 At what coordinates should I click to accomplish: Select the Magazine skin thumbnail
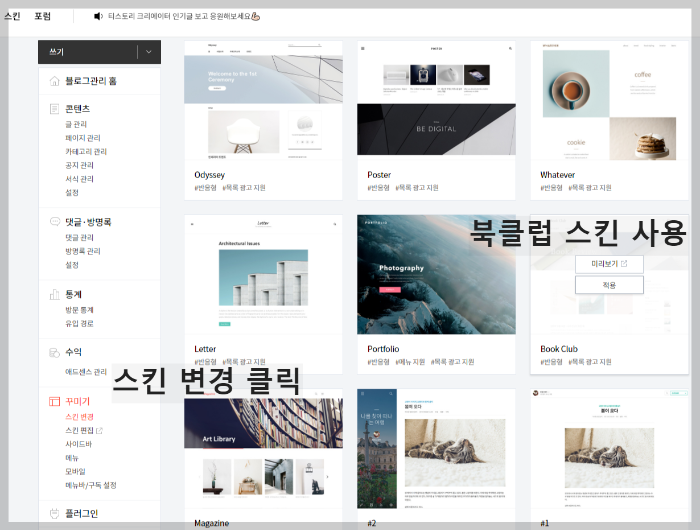pos(263,449)
